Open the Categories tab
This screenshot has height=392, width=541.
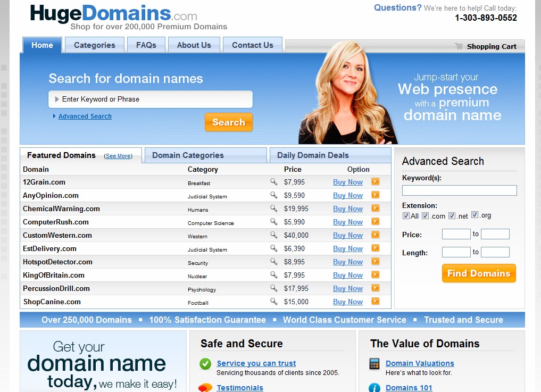tap(95, 45)
